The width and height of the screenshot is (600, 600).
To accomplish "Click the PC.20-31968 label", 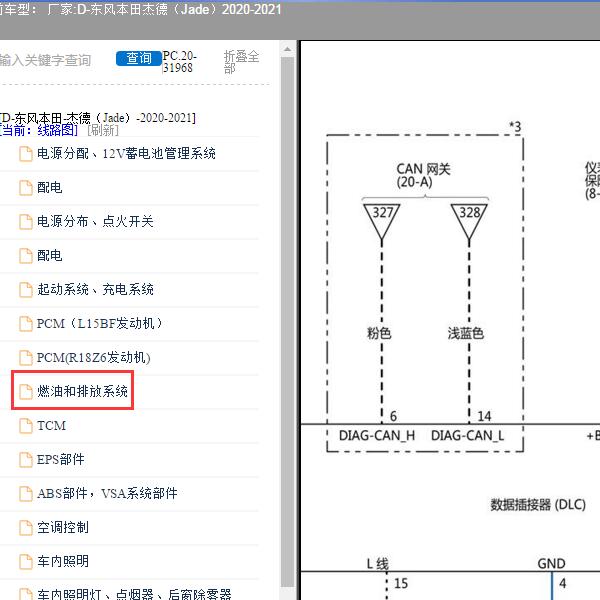I will pyautogui.click(x=179, y=62).
